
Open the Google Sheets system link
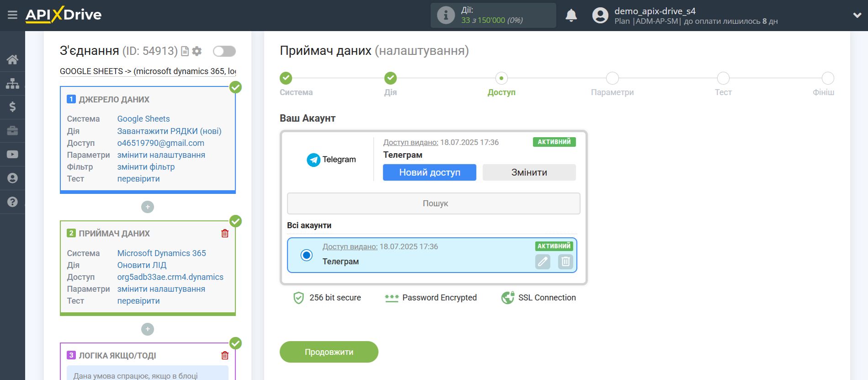(x=143, y=119)
